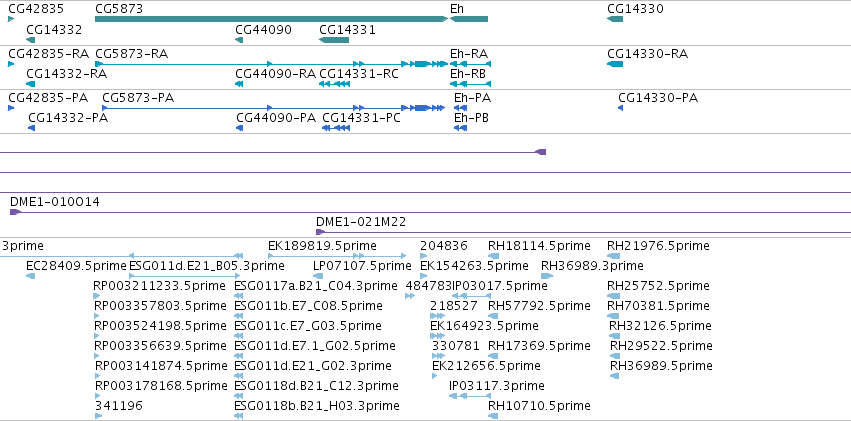The height and width of the screenshot is (421, 851).
Task: Select the CG14332-PA protein label
Action: point(68,118)
